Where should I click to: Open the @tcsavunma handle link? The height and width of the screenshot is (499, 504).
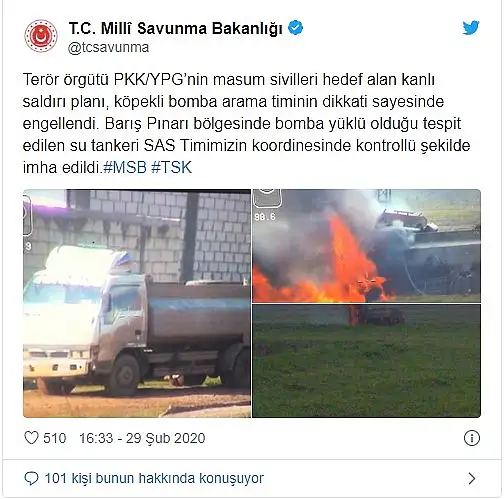(x=109, y=48)
